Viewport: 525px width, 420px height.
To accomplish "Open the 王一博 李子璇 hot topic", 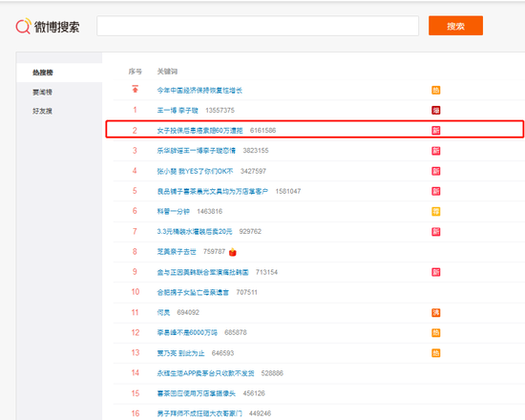I will tap(178, 110).
